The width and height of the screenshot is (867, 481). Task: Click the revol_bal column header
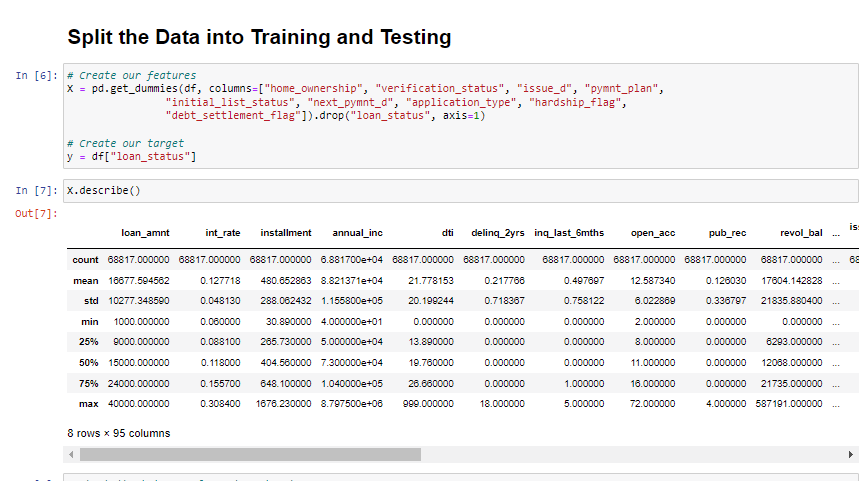tap(801, 233)
